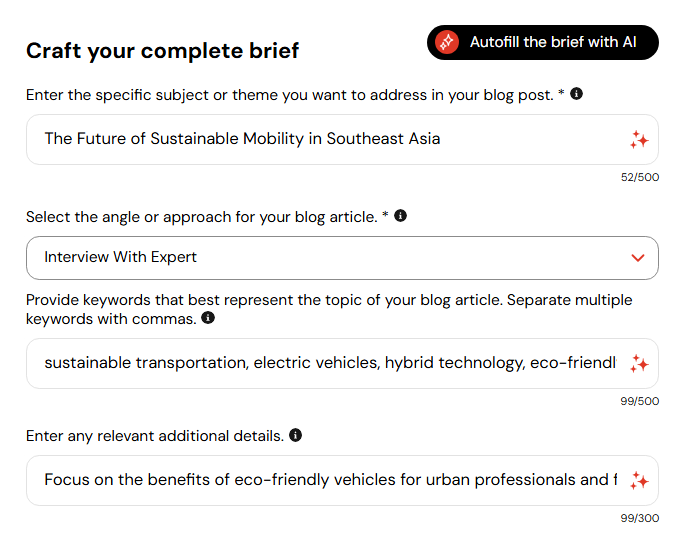Open the Interview With Expert combo box
This screenshot has height=543, width=683.
pos(342,258)
